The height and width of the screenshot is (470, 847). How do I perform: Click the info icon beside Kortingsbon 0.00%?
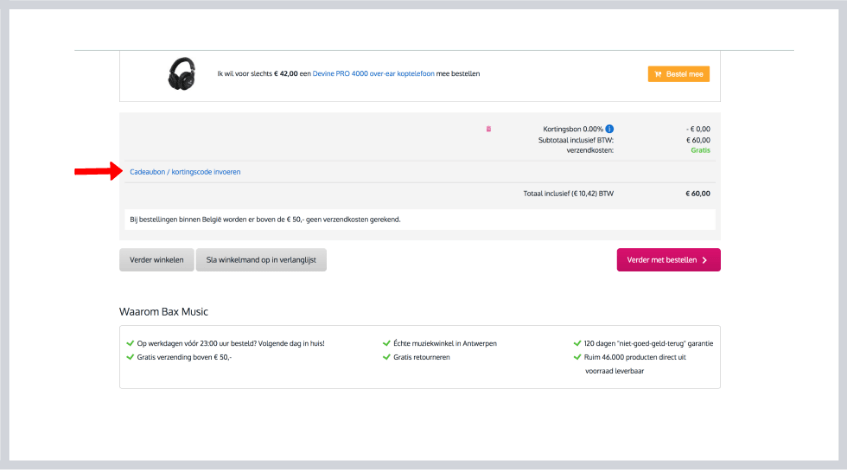[610, 129]
